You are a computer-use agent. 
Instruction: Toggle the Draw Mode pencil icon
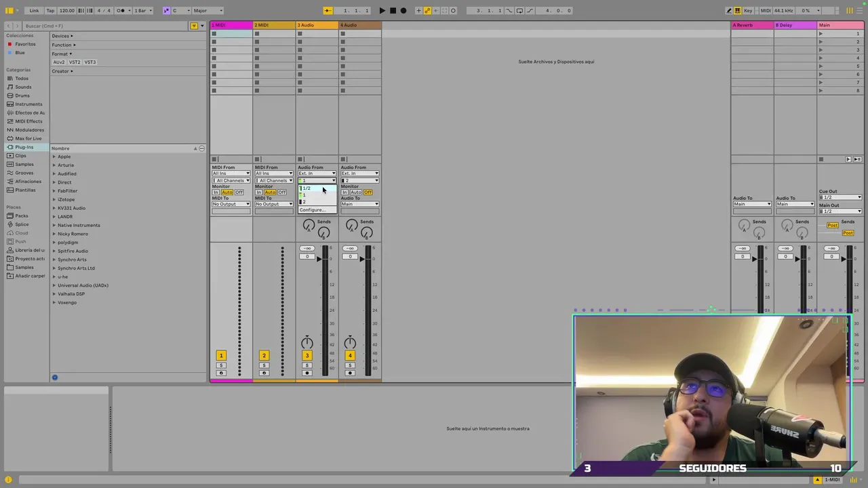(729, 10)
